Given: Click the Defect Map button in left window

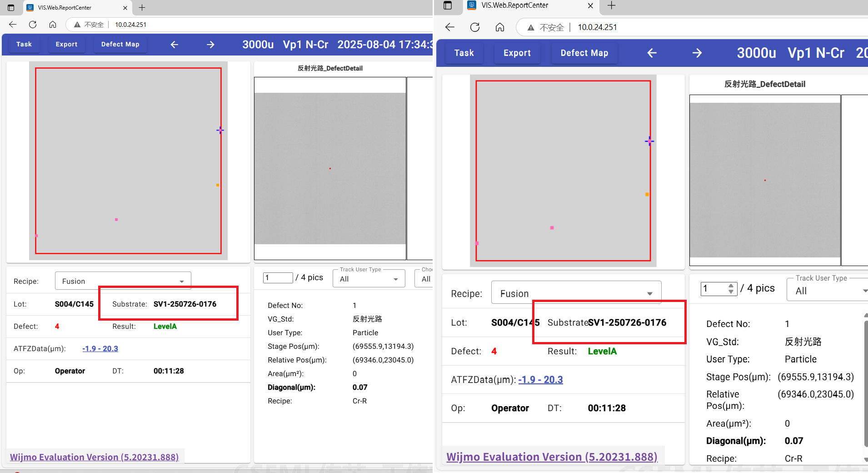Looking at the screenshot, I should 120,45.
